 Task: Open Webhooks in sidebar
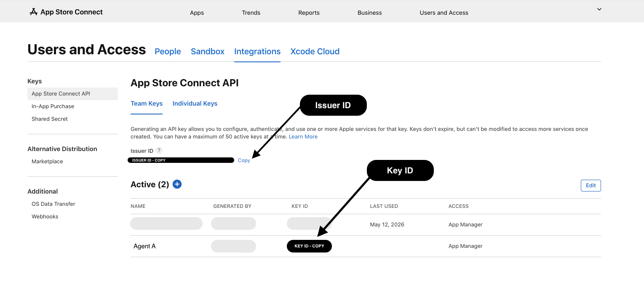coord(45,217)
